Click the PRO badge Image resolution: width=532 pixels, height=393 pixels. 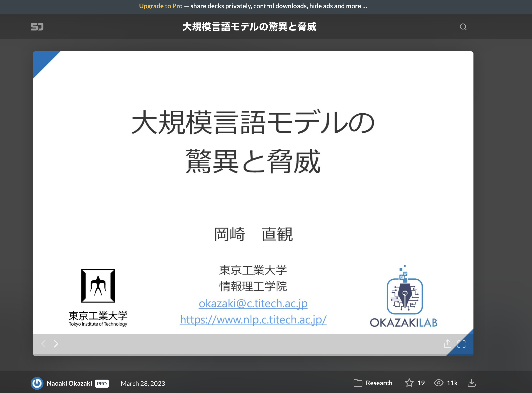click(x=102, y=383)
